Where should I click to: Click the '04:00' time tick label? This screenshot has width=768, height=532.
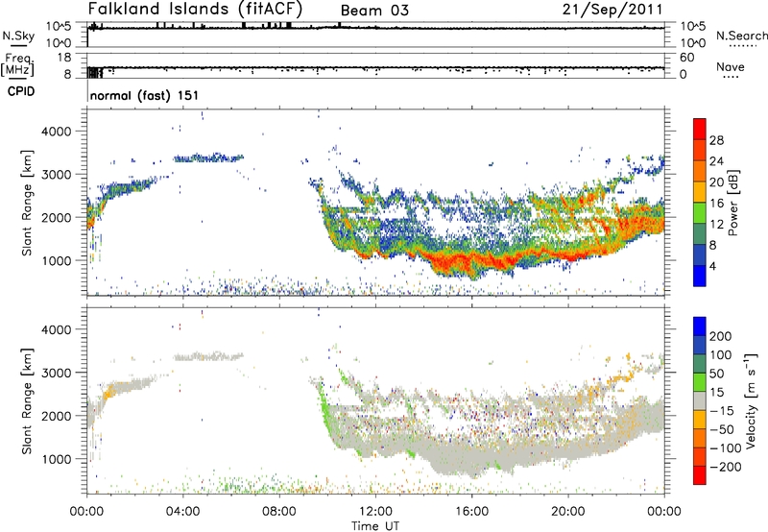[182, 512]
